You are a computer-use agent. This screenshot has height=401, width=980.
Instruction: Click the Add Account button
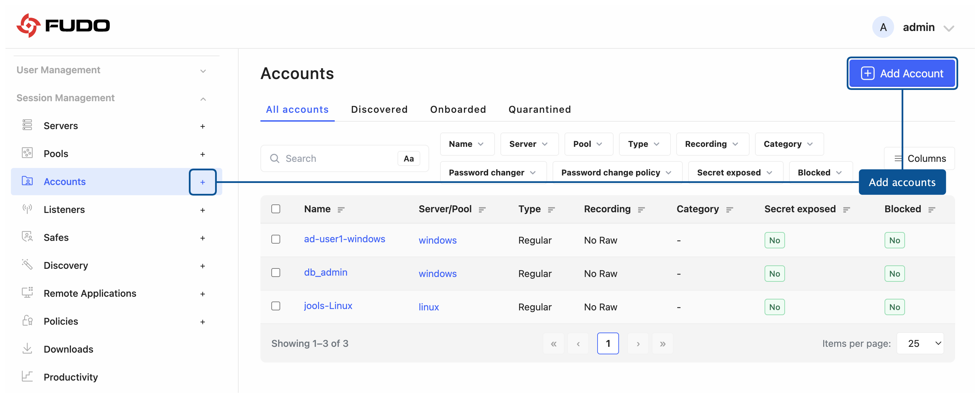tap(902, 73)
